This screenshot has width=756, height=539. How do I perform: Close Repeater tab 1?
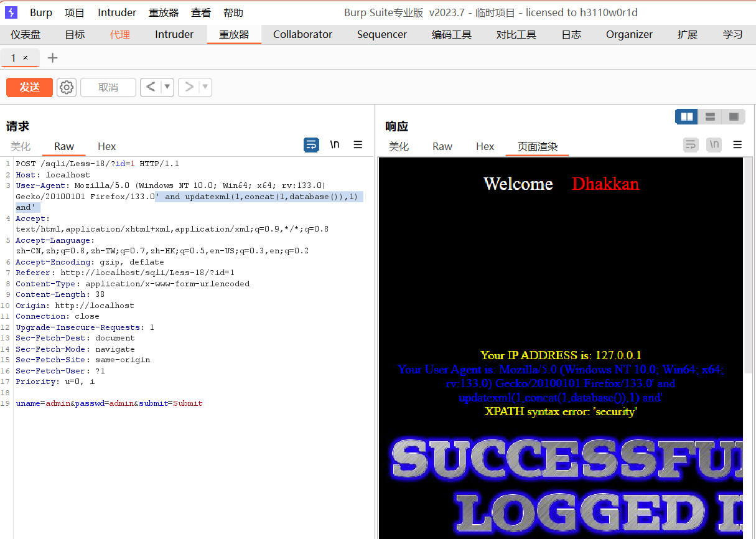pos(26,58)
